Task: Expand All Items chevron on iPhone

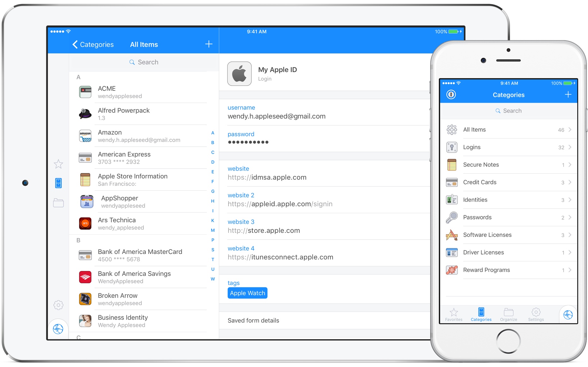Action: pos(570,129)
